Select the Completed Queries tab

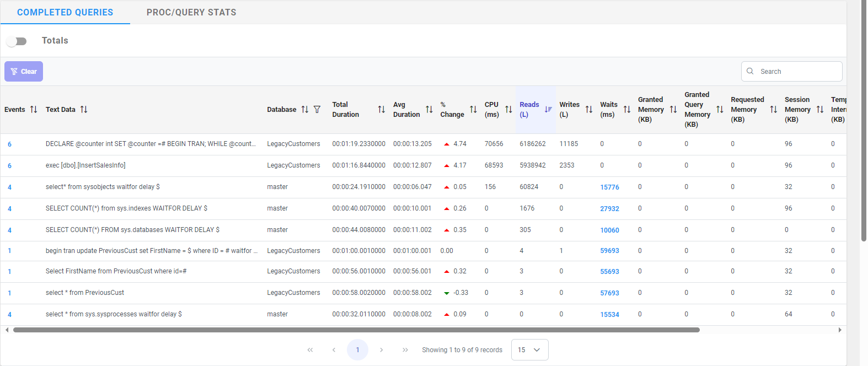[65, 12]
